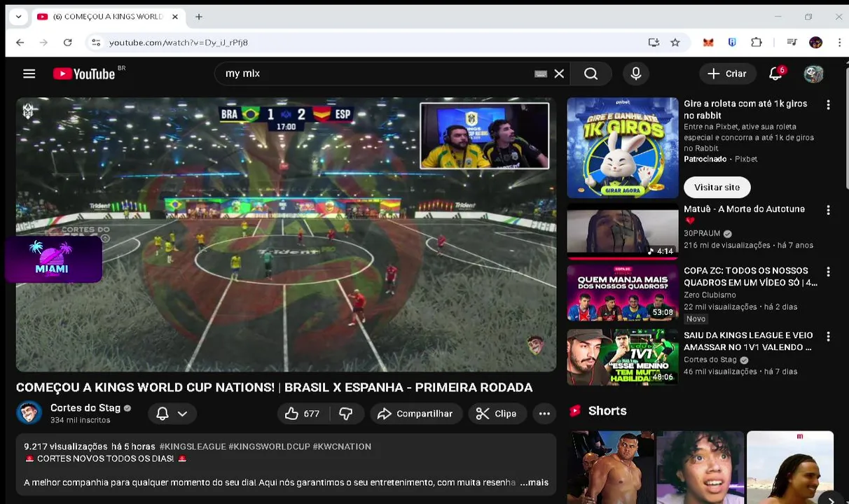Image resolution: width=849 pixels, height=504 pixels.
Task: Open the Zero Clubismo channel link
Action: pos(710,295)
